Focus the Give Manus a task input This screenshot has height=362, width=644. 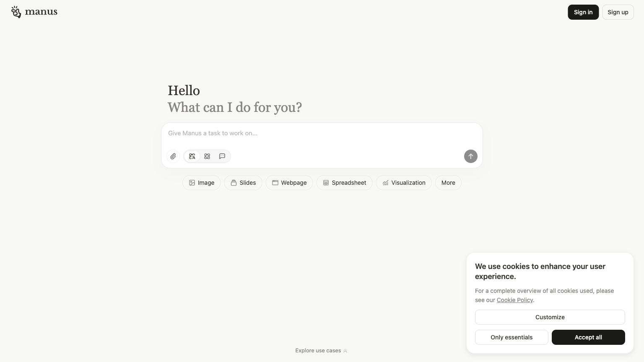click(321, 133)
